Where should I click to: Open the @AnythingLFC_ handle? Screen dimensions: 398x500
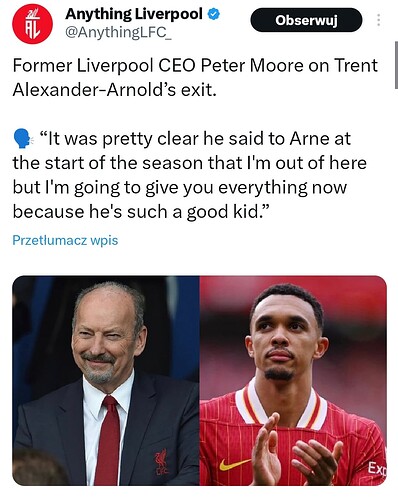(x=118, y=32)
